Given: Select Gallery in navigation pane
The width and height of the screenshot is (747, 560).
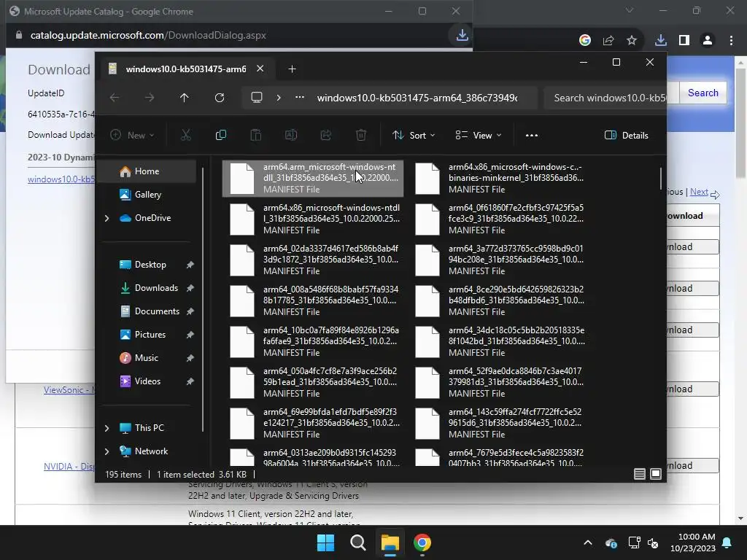Looking at the screenshot, I should tap(147, 195).
